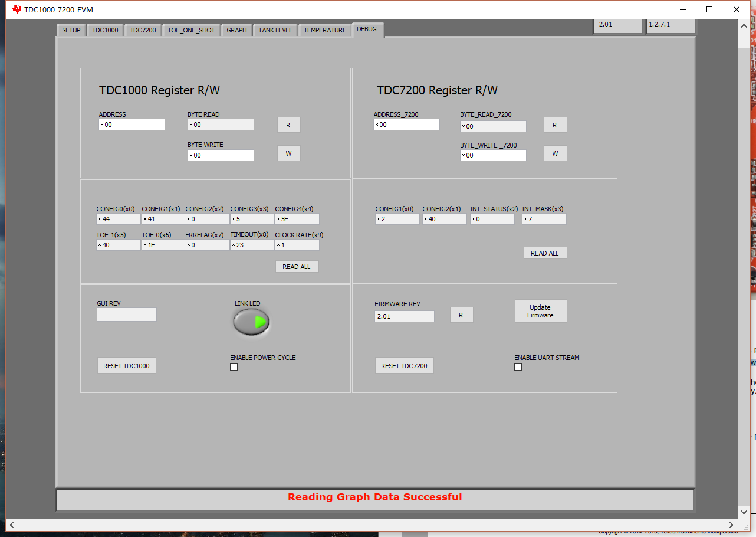Click the CONFIG2(x1) field for TDC7200

445,219
